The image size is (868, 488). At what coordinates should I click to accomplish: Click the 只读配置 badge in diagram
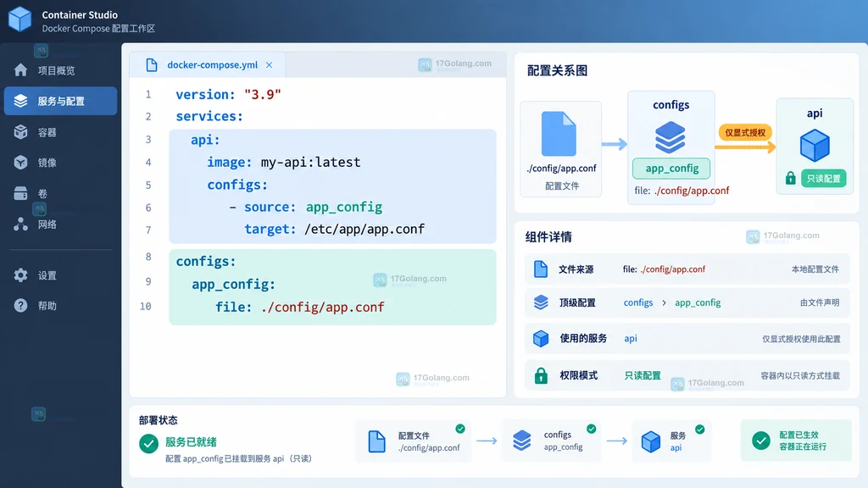click(824, 178)
